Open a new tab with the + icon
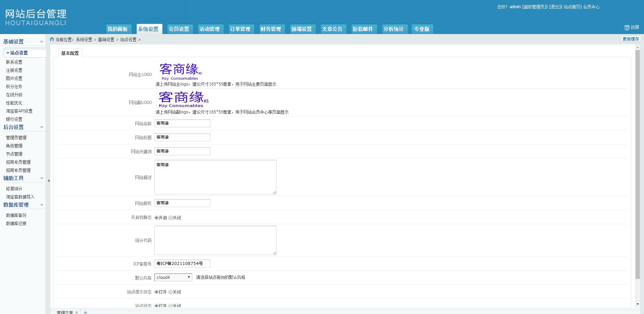Image resolution: width=644 pixels, height=314 pixels. [x=85, y=312]
